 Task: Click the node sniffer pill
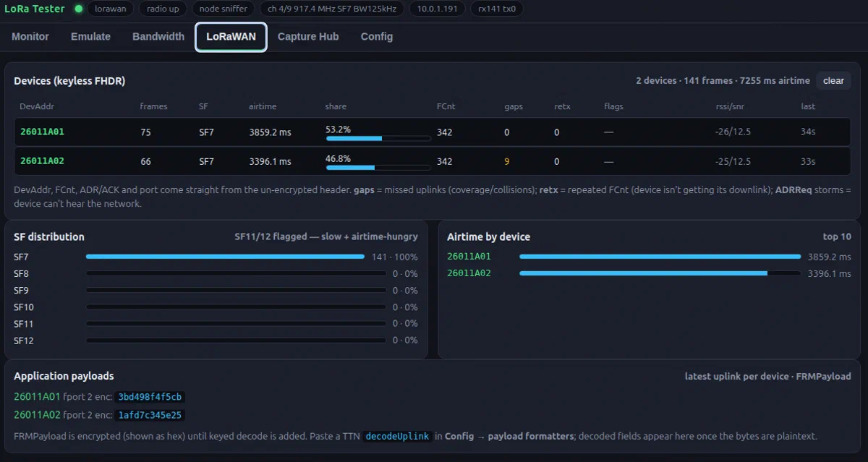[x=224, y=9]
